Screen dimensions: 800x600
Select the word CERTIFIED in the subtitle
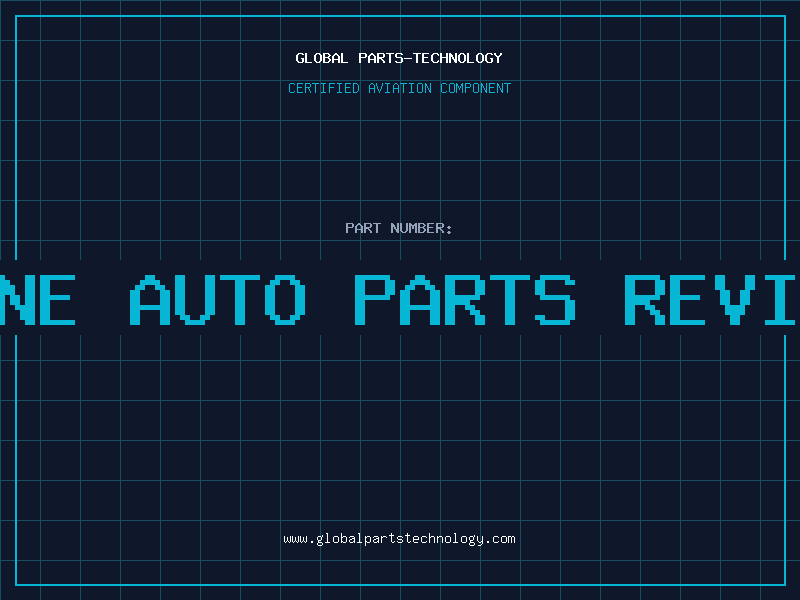pyautogui.click(x=323, y=88)
